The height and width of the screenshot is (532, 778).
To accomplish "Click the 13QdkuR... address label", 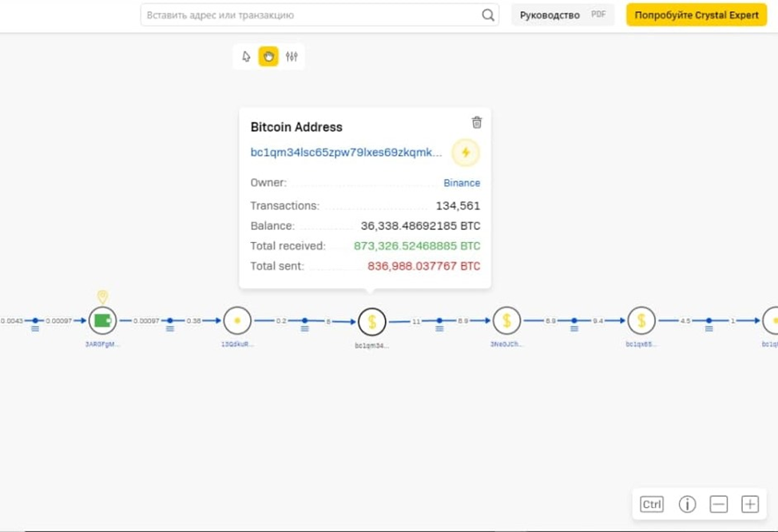I will coord(237,344).
